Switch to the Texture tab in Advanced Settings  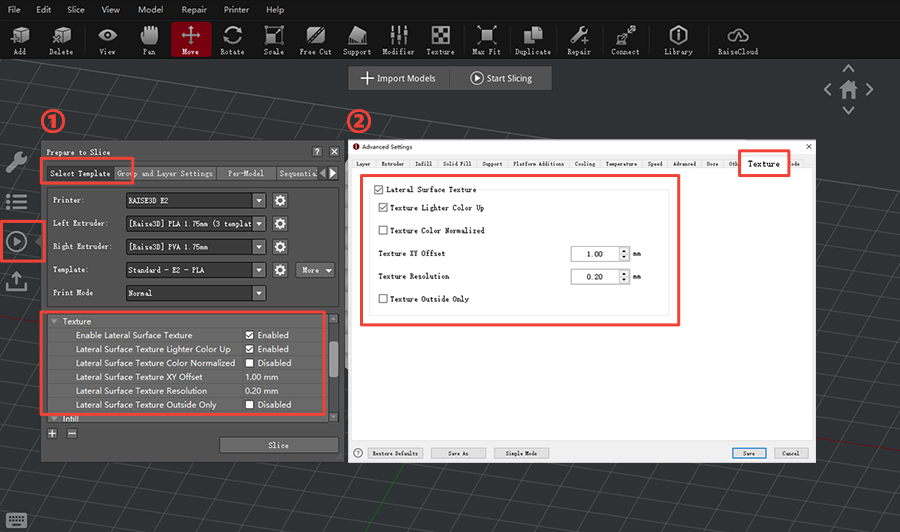763,164
